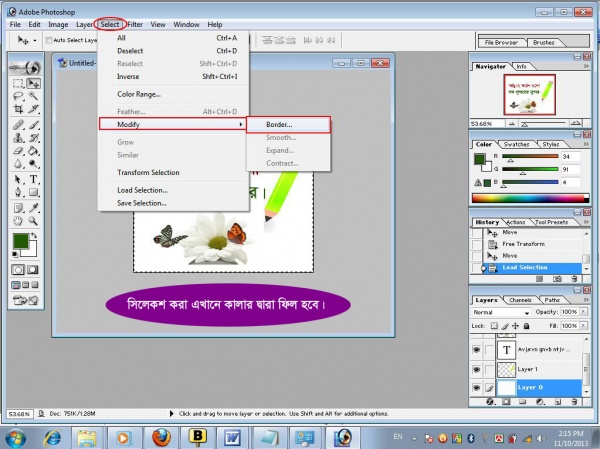This screenshot has width=600, height=449.
Task: Toggle Auto Select Layer checkbox
Action: coord(49,40)
